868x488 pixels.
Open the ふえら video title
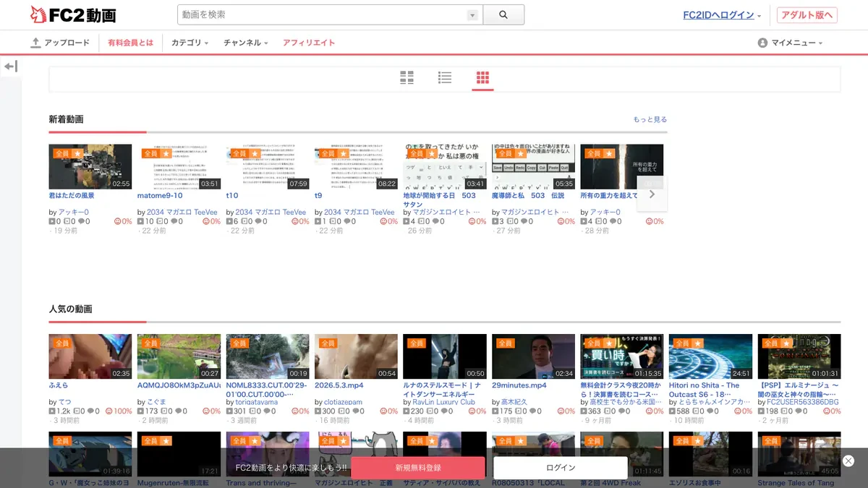59,385
